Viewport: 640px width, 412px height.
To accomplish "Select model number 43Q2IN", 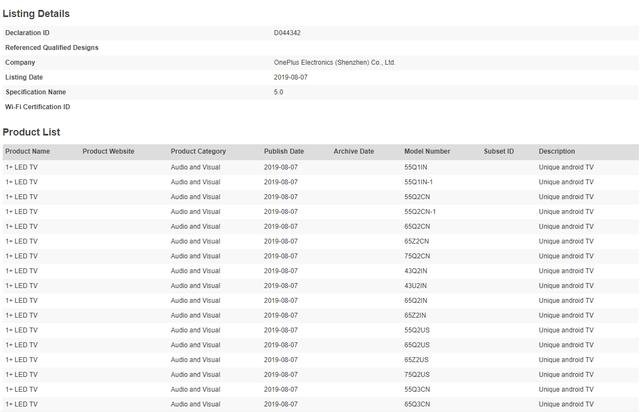I will click(416, 271).
